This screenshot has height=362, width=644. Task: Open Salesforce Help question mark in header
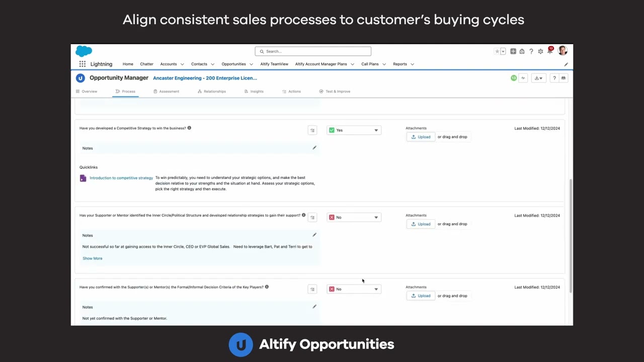(x=531, y=51)
